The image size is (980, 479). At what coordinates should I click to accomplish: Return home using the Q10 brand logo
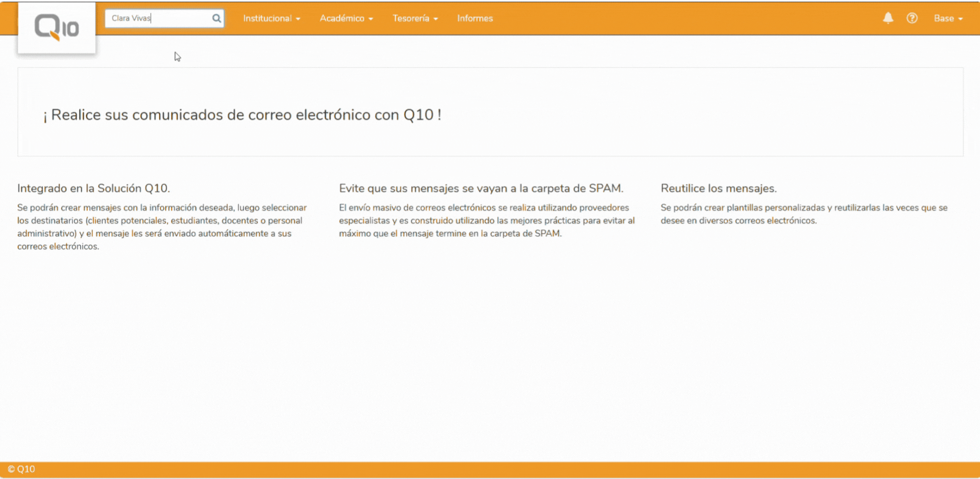[56, 26]
